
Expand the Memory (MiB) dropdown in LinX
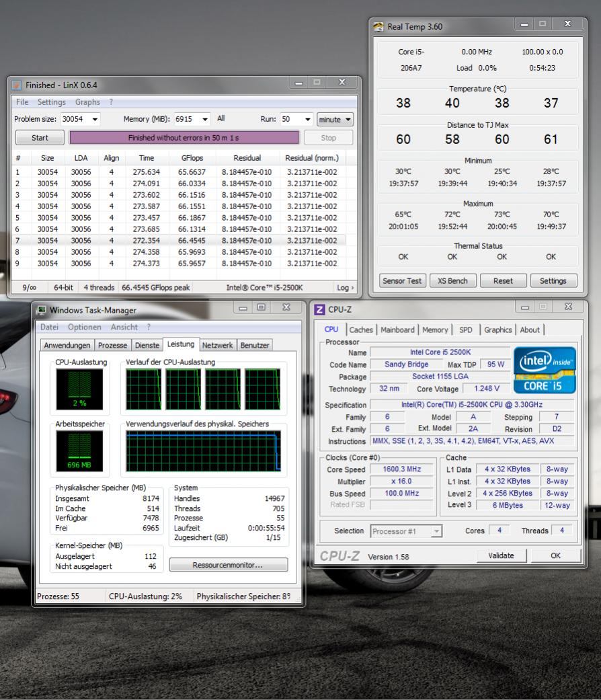pyautogui.click(x=205, y=119)
